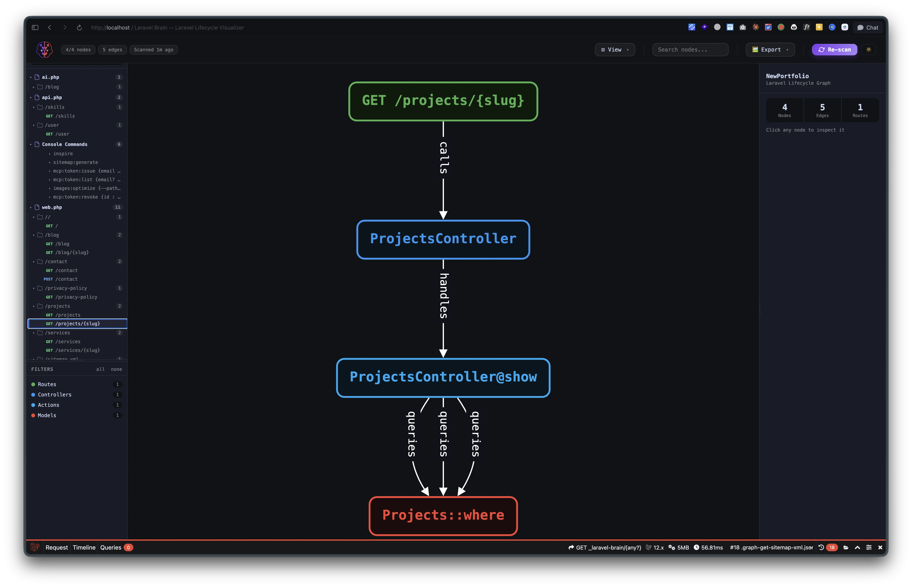912x588 pixels.
Task: Click the Re-scan button
Action: tap(834, 50)
